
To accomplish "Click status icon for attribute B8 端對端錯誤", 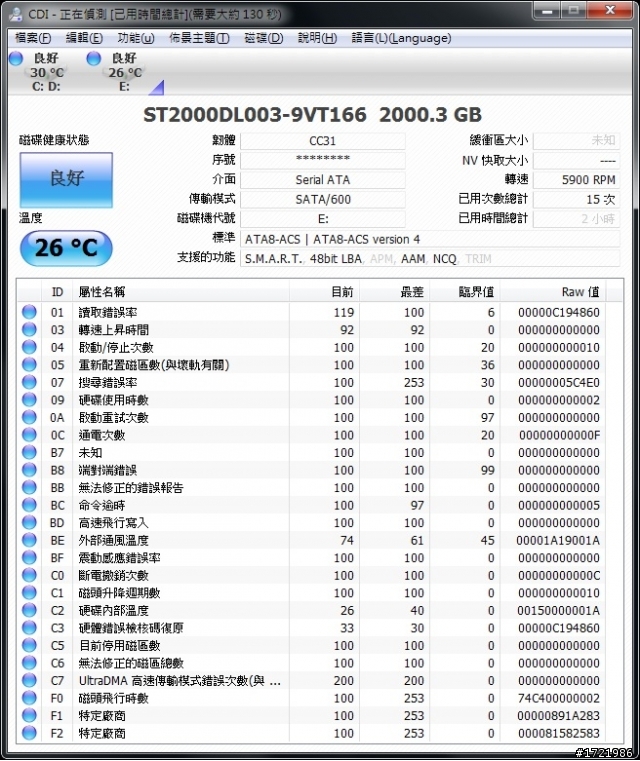I will (29, 469).
